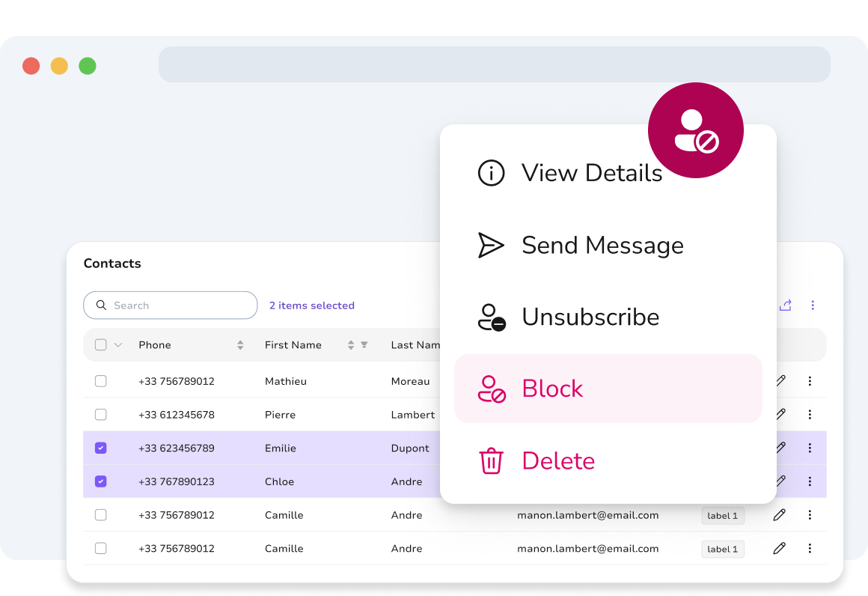Toggle the select-all header checkbox
The height and width of the screenshot is (596, 868).
click(x=101, y=344)
